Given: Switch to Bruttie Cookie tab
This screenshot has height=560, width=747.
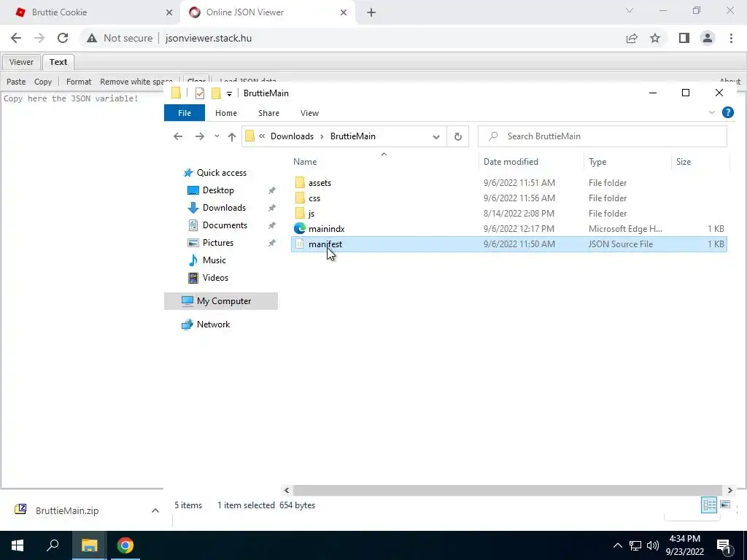Looking at the screenshot, I should coord(89,12).
